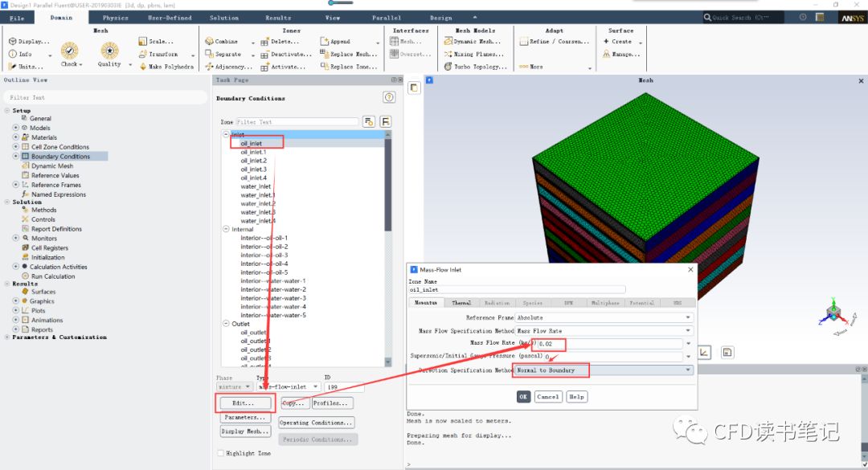This screenshot has height=470, width=868.
Task: Click the Combine zones tool
Action: pyautogui.click(x=222, y=42)
